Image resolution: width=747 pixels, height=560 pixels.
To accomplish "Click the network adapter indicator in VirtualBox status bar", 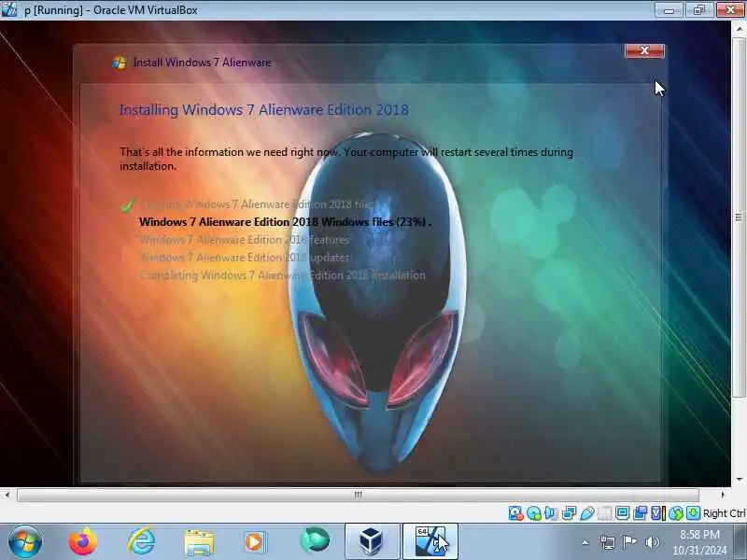I will 569,512.
